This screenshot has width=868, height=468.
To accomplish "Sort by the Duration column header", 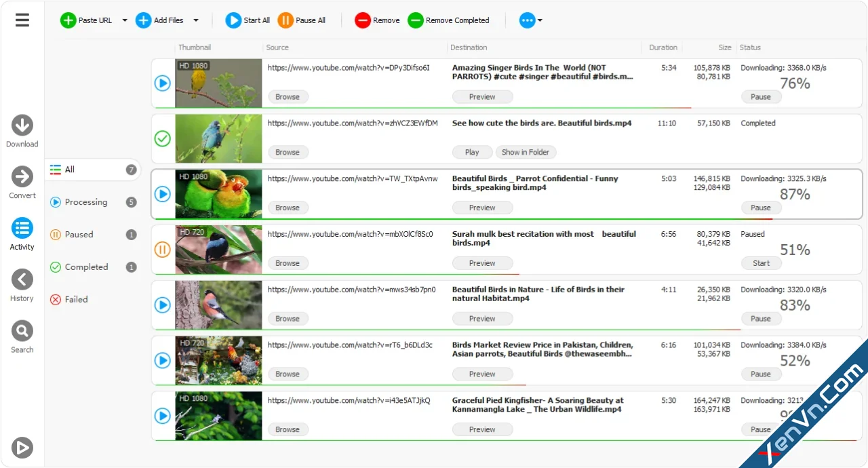I will tap(662, 47).
